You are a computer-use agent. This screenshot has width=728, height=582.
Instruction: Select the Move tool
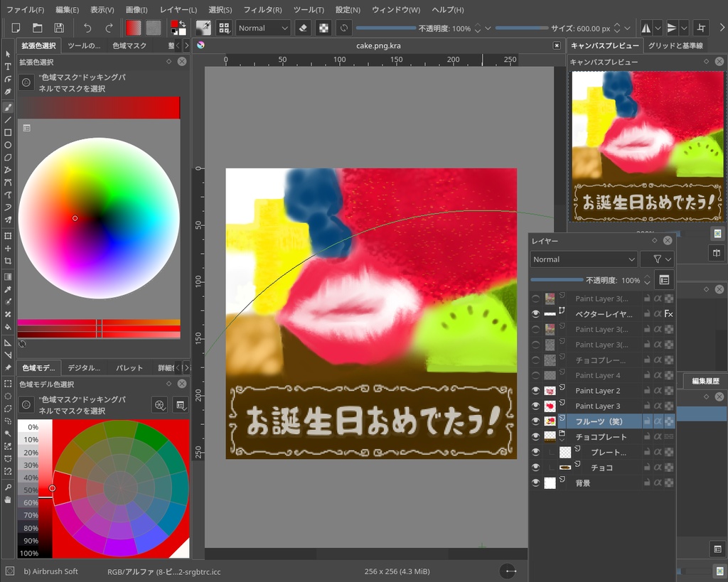coord(7,248)
